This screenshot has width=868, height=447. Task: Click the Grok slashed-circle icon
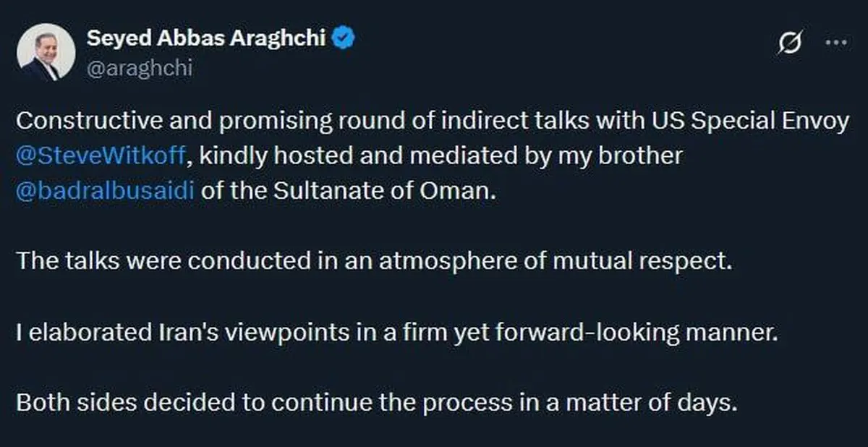(x=789, y=44)
